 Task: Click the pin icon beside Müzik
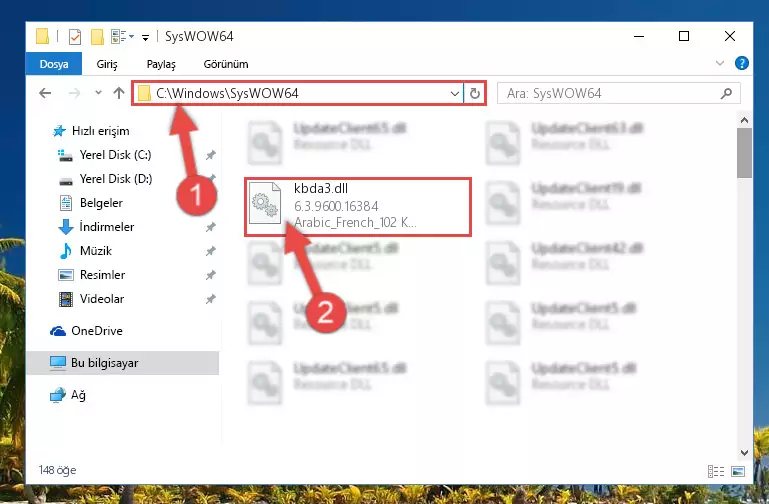(x=210, y=251)
